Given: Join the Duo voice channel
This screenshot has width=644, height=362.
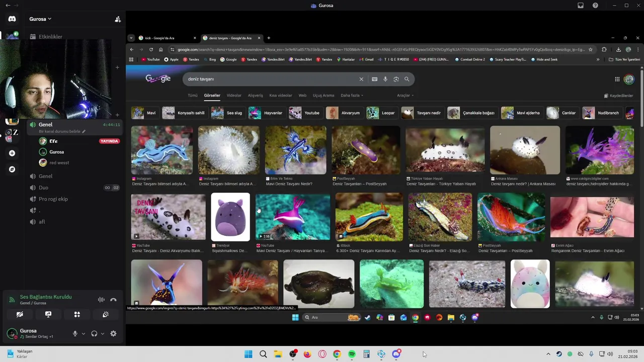Looking at the screenshot, I should 43,188.
